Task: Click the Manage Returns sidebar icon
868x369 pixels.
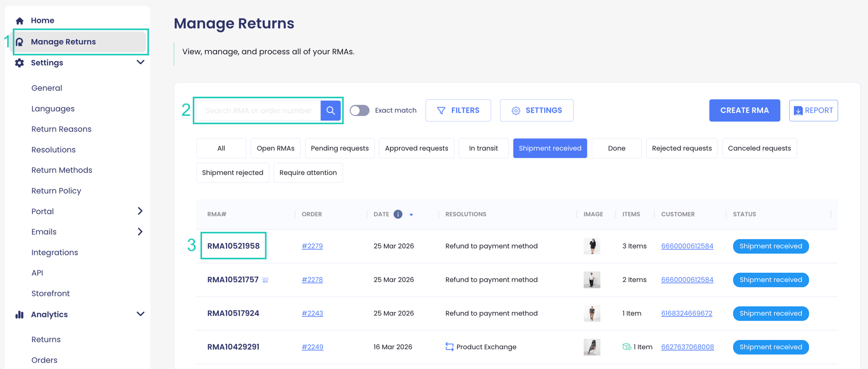Action: tap(19, 42)
